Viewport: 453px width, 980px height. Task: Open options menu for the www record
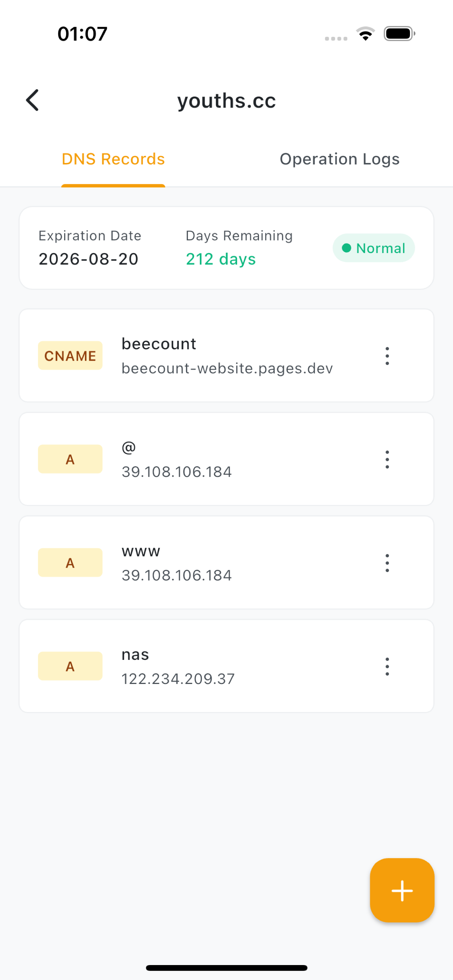click(387, 562)
